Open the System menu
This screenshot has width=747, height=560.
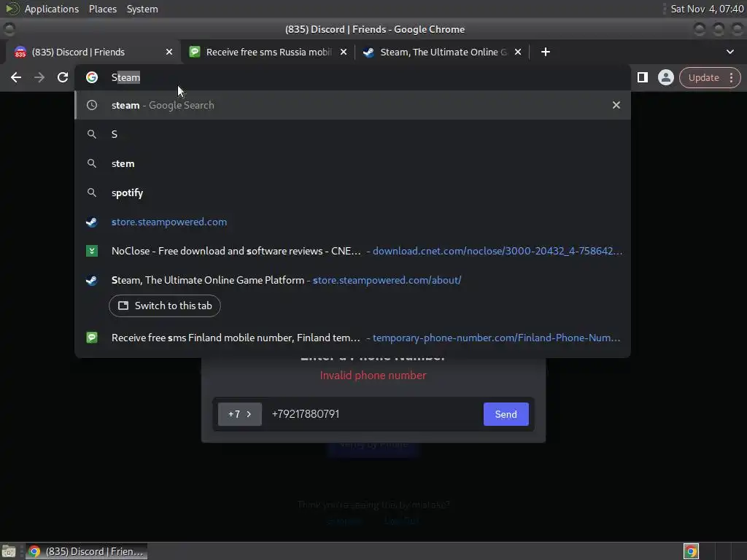click(142, 9)
